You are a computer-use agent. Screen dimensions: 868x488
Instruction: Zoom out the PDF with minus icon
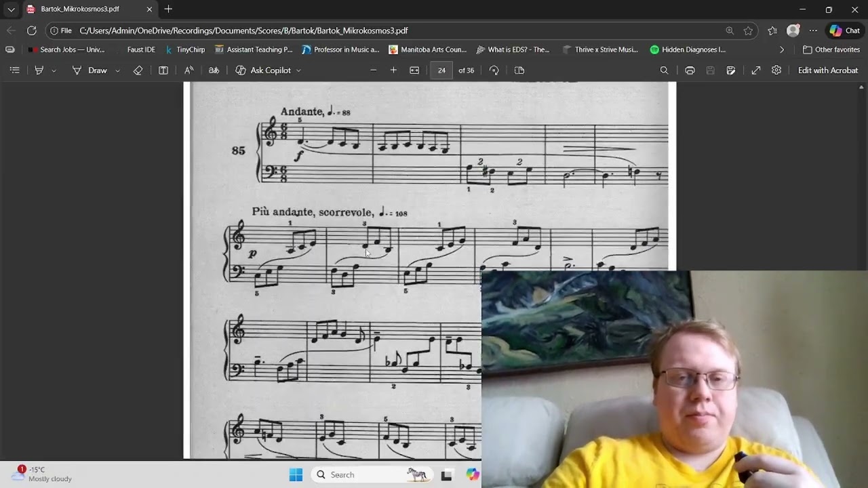click(x=373, y=70)
